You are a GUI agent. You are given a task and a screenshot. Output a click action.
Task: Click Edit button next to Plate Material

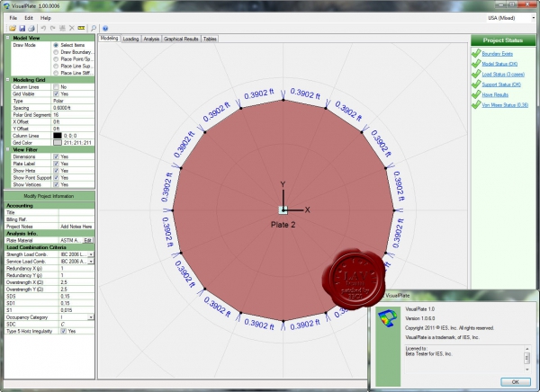(x=88, y=240)
